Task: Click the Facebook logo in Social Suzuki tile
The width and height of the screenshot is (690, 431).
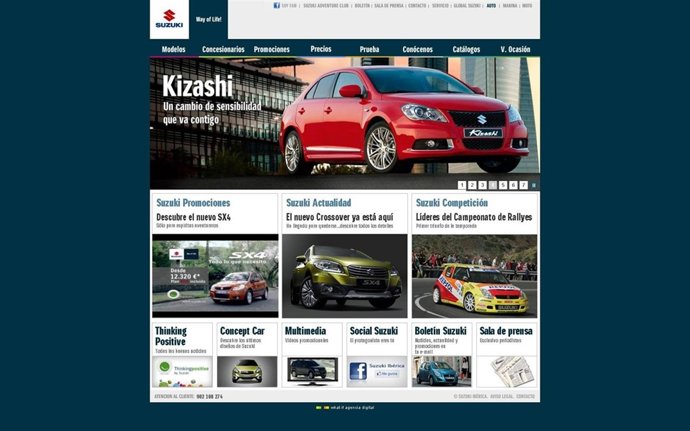Action: click(358, 371)
